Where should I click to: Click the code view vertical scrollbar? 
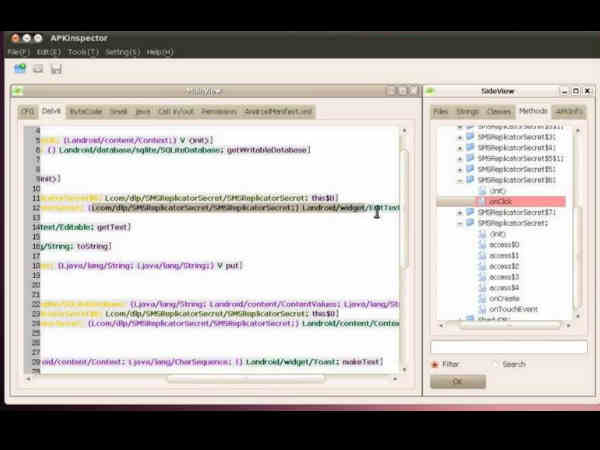[404, 209]
